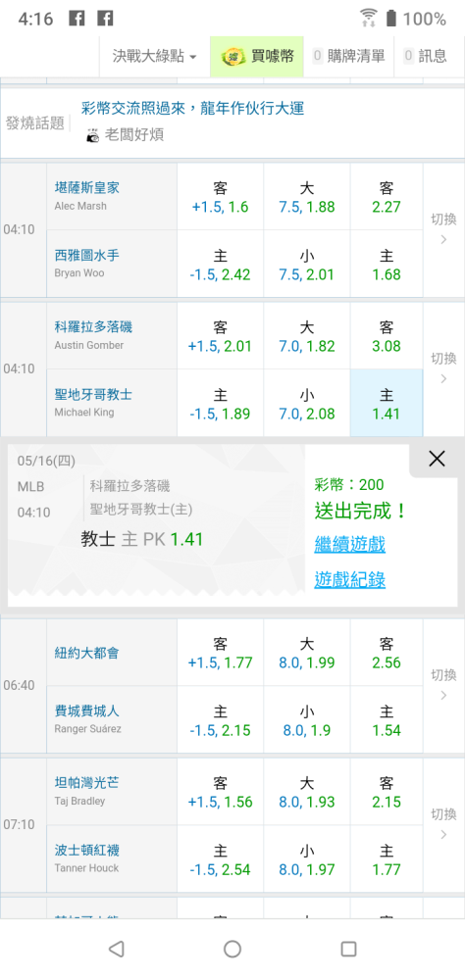Open the 西雅圖水手 team link
The width and height of the screenshot is (465, 980).
coord(87,256)
